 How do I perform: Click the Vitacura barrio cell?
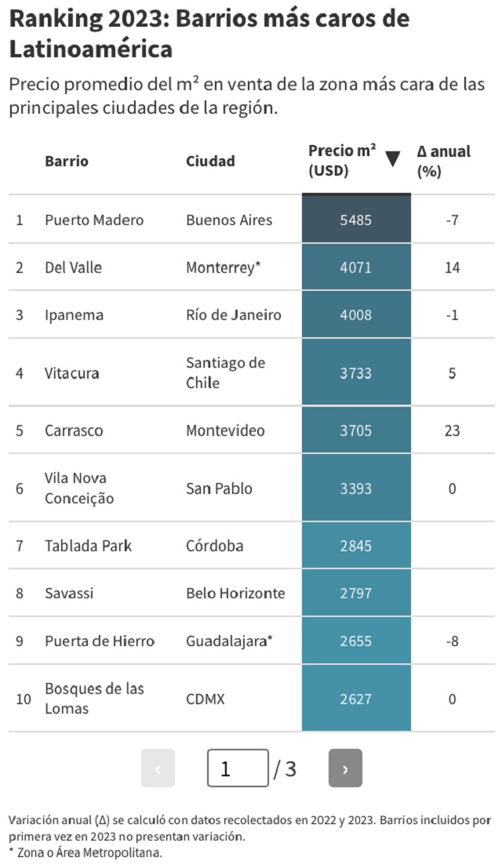tap(72, 373)
